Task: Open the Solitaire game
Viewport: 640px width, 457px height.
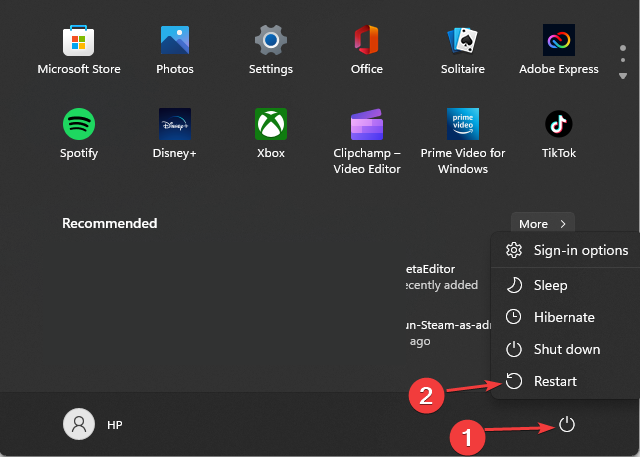Action: click(462, 50)
